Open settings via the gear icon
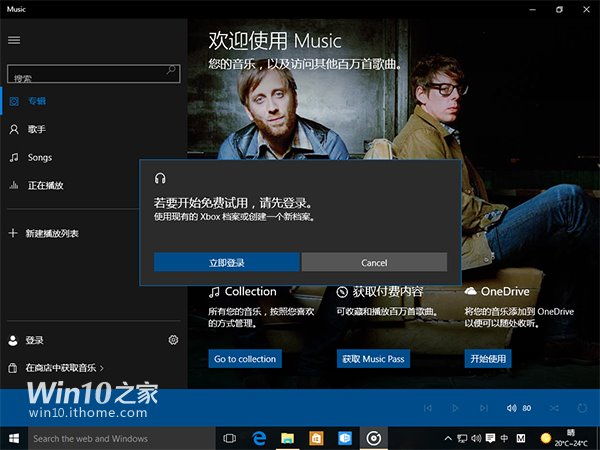 173,340
